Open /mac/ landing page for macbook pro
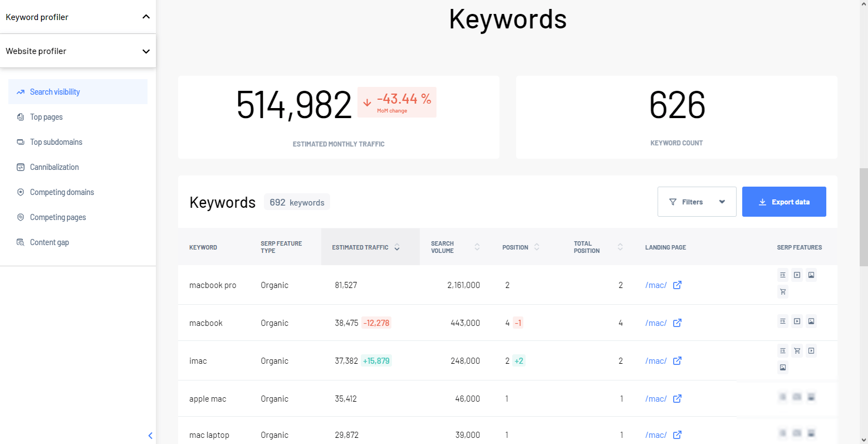868x444 pixels. click(x=656, y=285)
